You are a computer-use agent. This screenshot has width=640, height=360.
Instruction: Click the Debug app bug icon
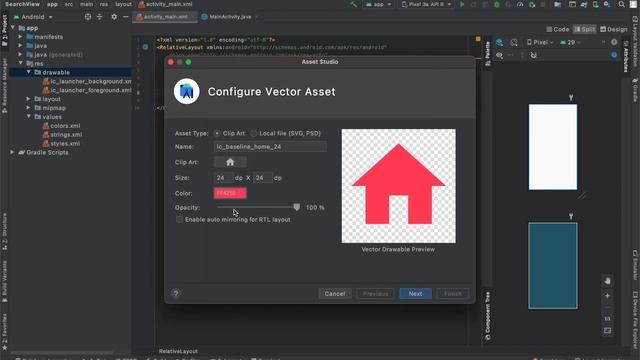[x=497, y=4]
